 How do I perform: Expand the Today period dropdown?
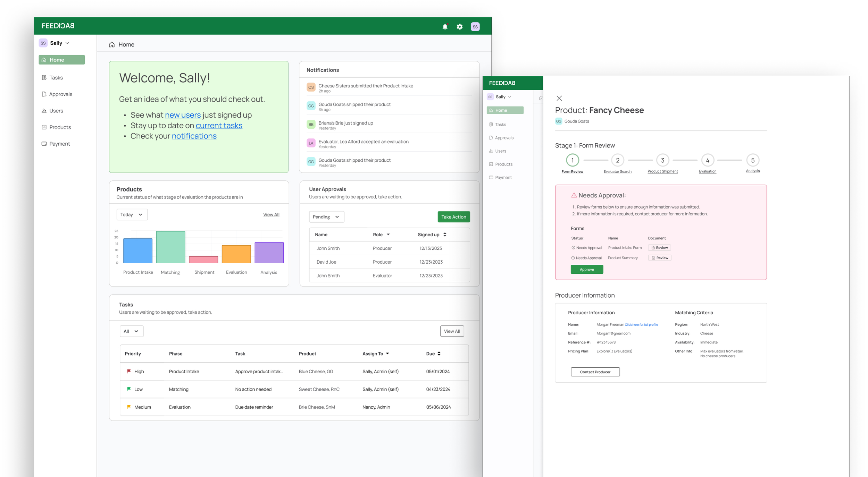point(132,214)
